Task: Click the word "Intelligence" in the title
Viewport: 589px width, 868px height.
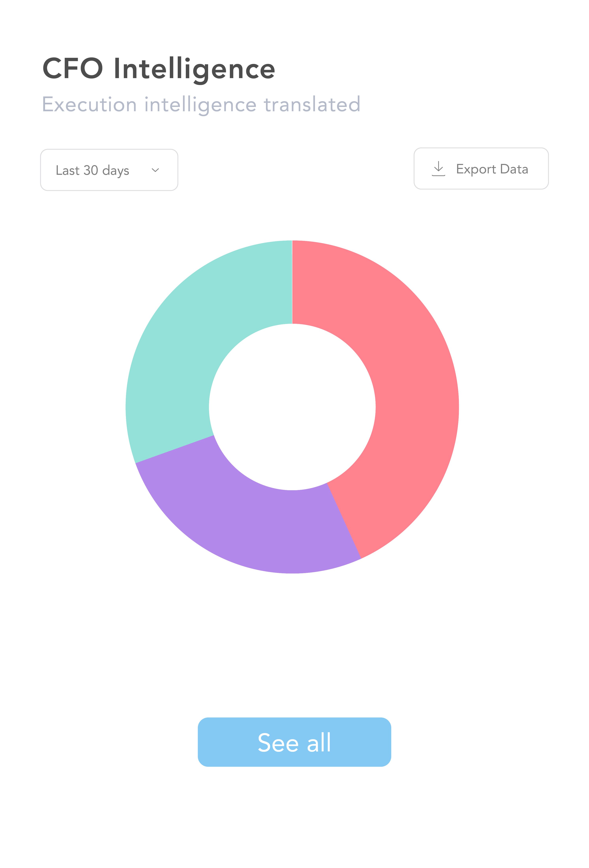Action: click(194, 69)
